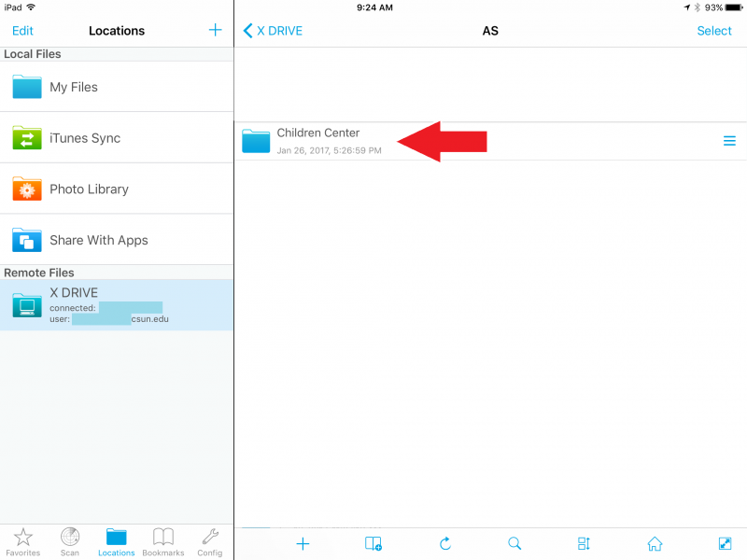The image size is (747, 560).
Task: Expand to full screen view
Action: [725, 543]
